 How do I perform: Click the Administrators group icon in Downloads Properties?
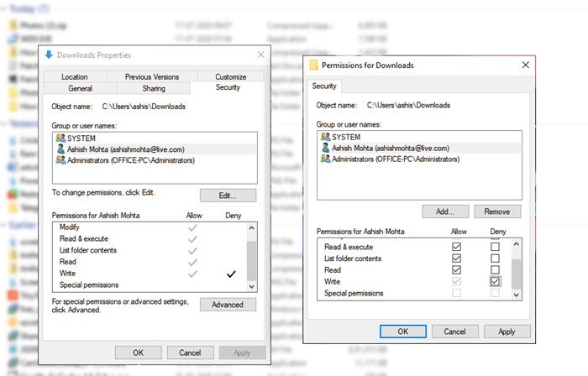pos(60,160)
